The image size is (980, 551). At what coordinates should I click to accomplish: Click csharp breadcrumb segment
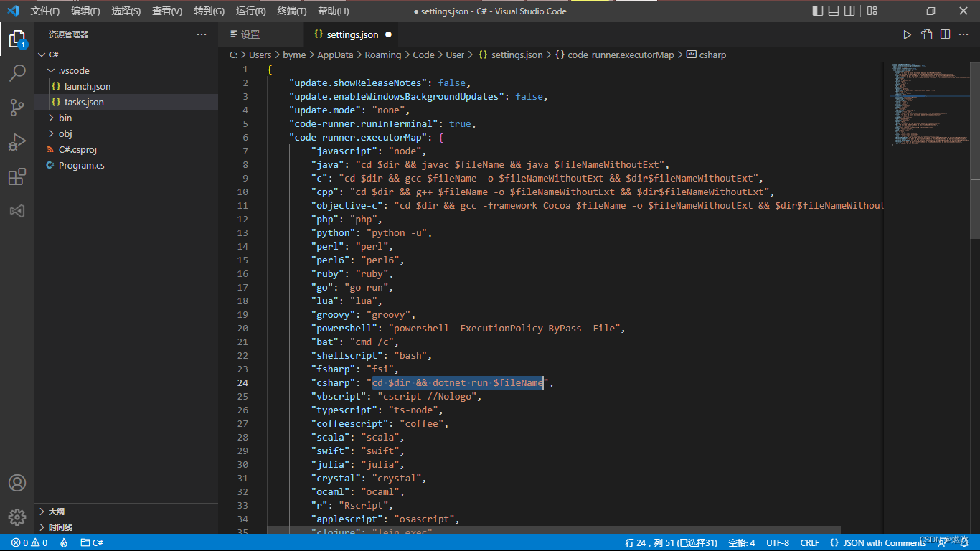point(706,55)
